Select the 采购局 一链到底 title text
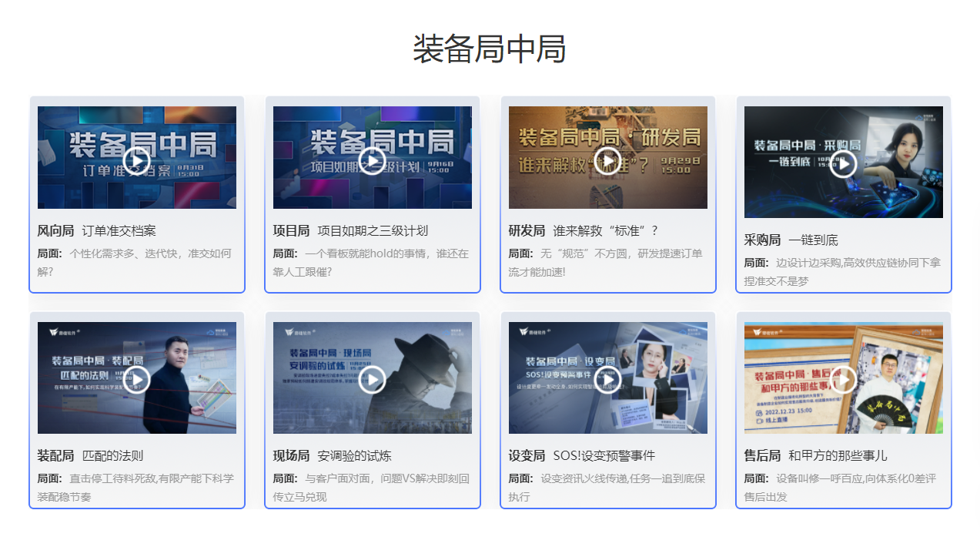 pos(791,240)
